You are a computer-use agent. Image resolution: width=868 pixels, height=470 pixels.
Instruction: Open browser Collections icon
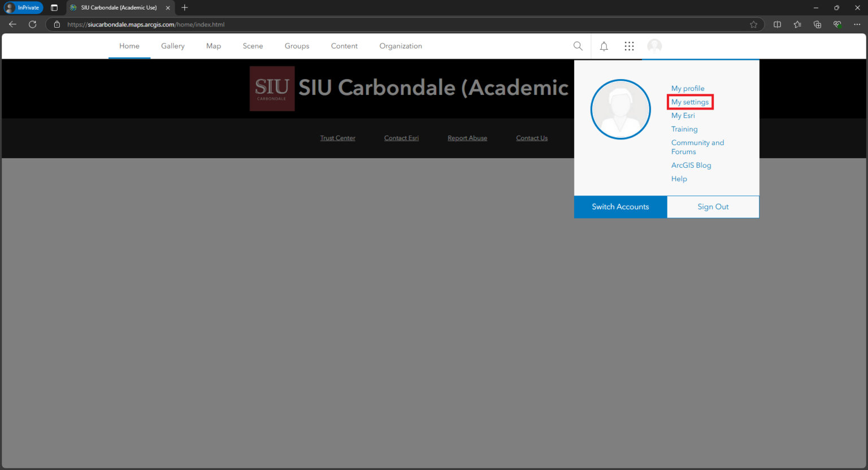pyautogui.click(x=817, y=24)
